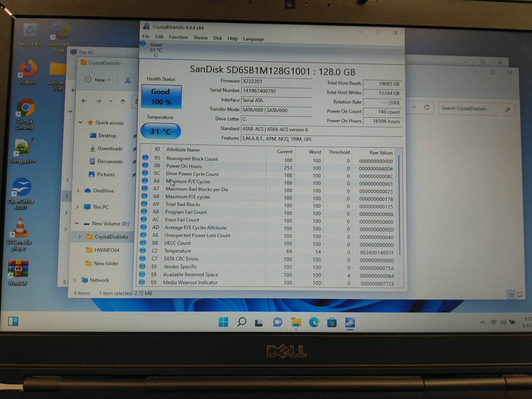Click the SMART attribute list scrollbar

coord(399,204)
